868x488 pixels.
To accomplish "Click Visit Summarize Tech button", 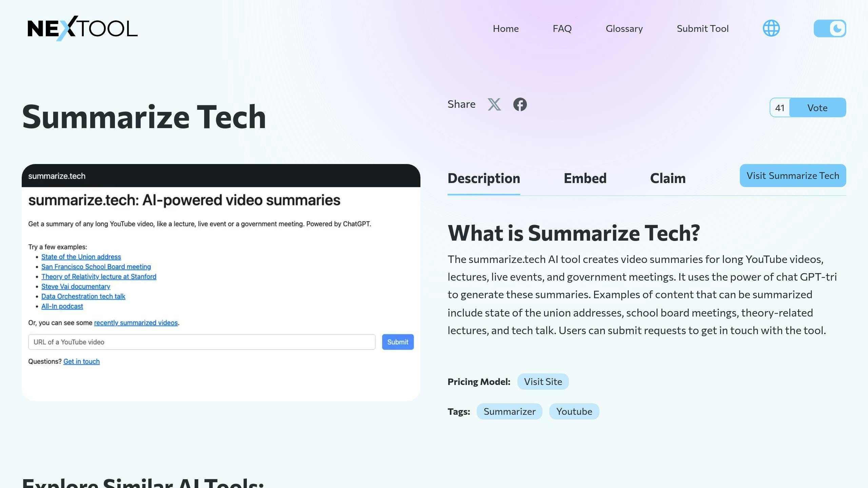I will click(793, 175).
